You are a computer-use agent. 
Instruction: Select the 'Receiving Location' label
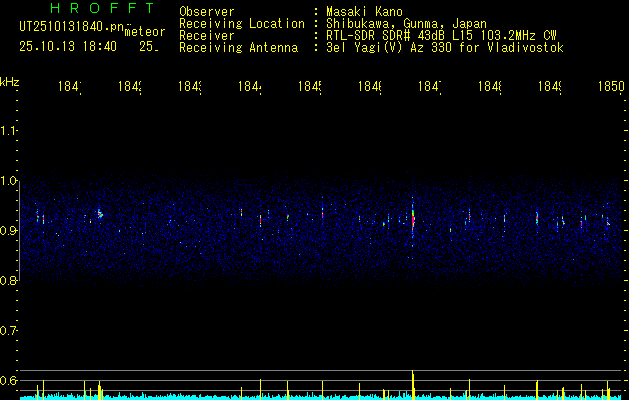(241, 23)
